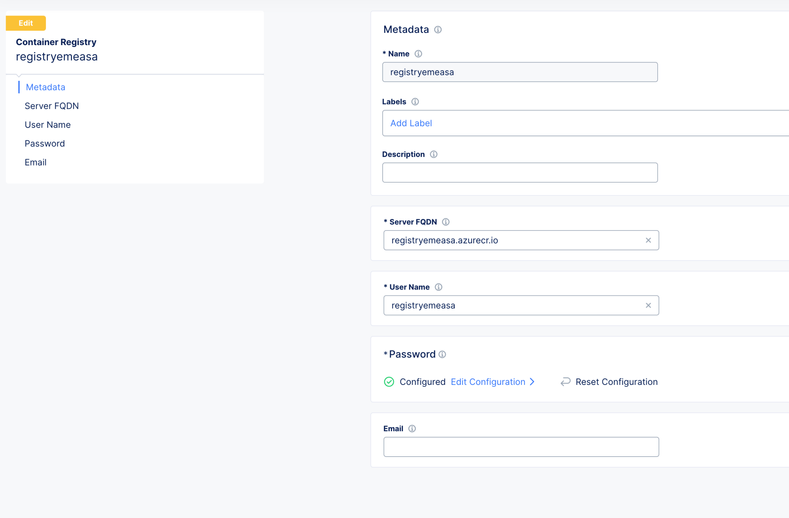This screenshot has width=789, height=518.
Task: Click into the Description text field
Action: click(519, 172)
